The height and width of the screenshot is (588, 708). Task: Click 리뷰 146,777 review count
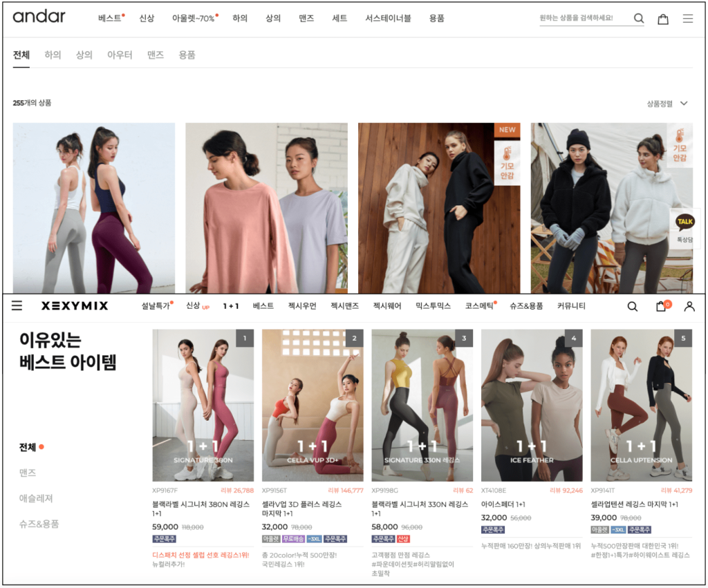(346, 490)
